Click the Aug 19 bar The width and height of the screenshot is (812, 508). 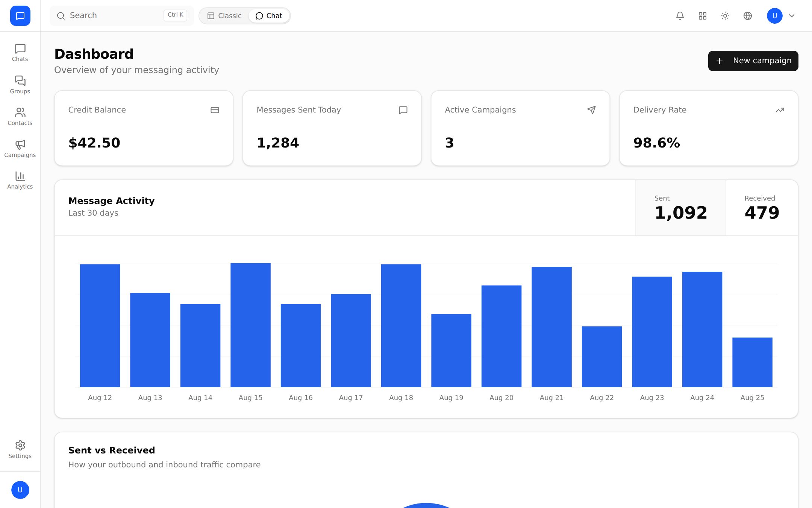pyautogui.click(x=451, y=350)
